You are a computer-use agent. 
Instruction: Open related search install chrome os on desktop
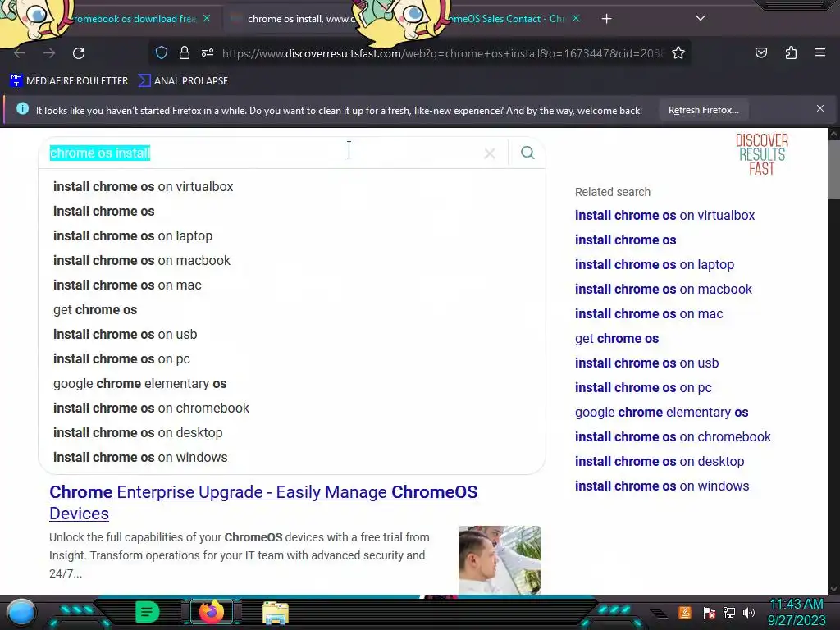tap(660, 462)
